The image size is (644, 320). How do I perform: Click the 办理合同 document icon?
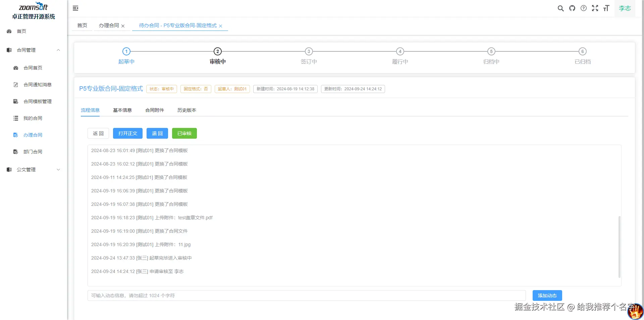16,135
